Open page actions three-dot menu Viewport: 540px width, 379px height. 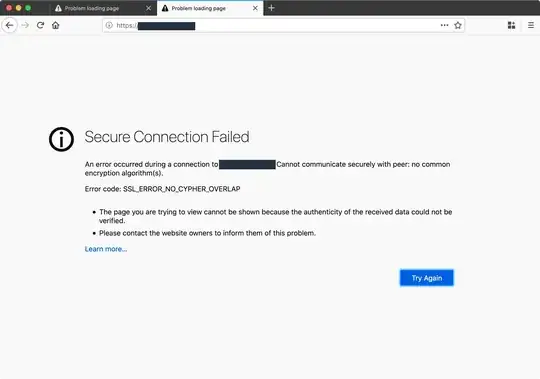[x=444, y=25]
